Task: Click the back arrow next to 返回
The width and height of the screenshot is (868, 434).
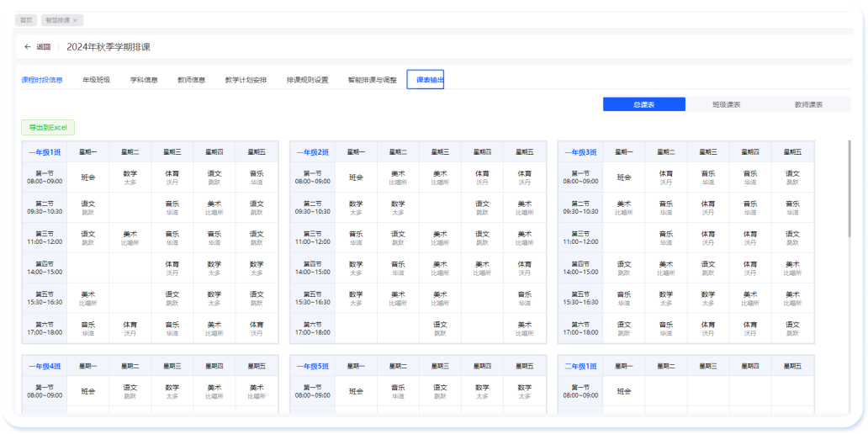Action: 28,47
